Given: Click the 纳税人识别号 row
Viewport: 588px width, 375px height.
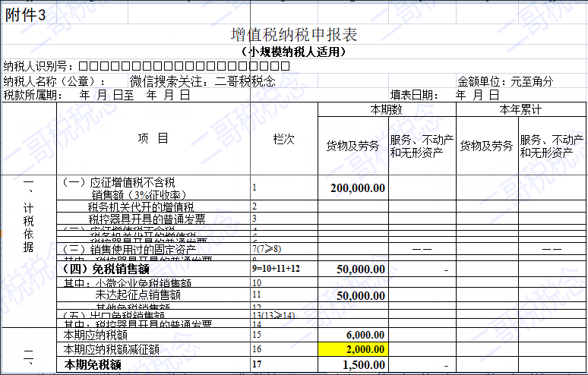Looking at the screenshot, I should (x=147, y=66).
